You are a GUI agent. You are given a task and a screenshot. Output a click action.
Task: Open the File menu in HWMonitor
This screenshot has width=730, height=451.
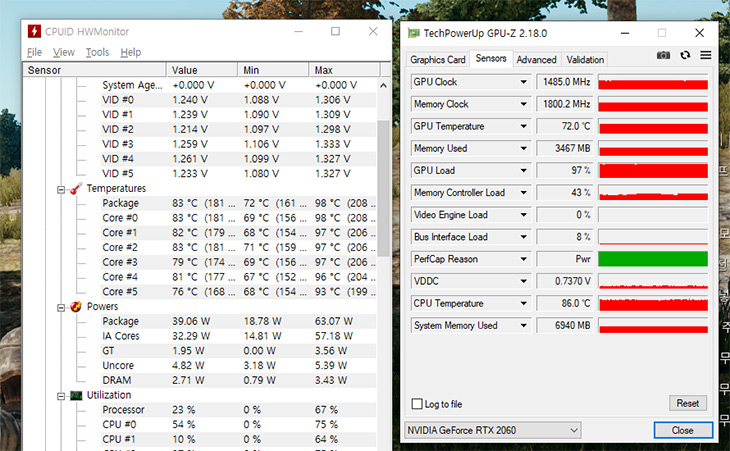point(34,52)
